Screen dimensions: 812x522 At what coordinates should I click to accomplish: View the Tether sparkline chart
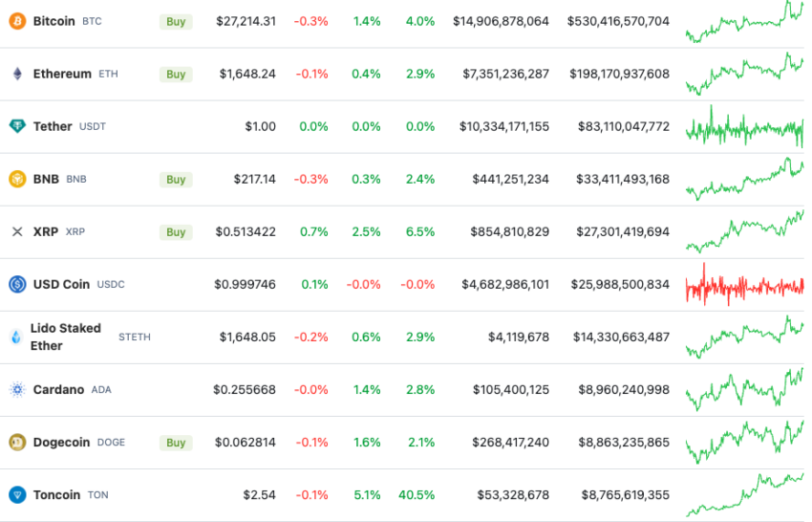coord(745,126)
